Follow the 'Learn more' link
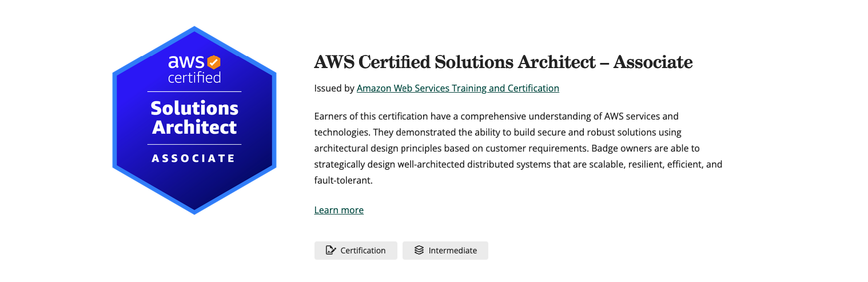The height and width of the screenshot is (282, 868). [x=339, y=210]
